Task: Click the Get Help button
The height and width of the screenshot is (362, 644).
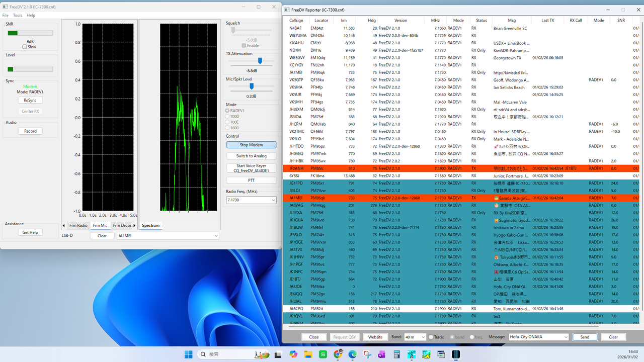Action: [30, 232]
